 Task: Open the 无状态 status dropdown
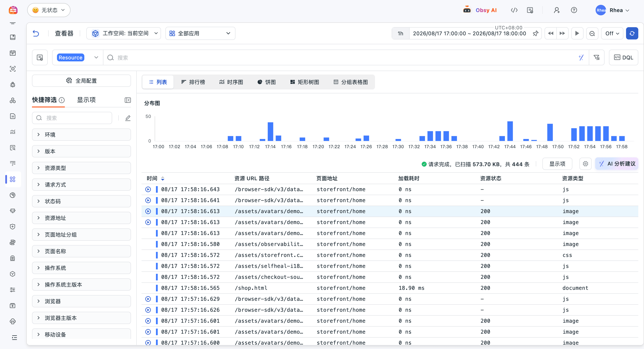[49, 10]
